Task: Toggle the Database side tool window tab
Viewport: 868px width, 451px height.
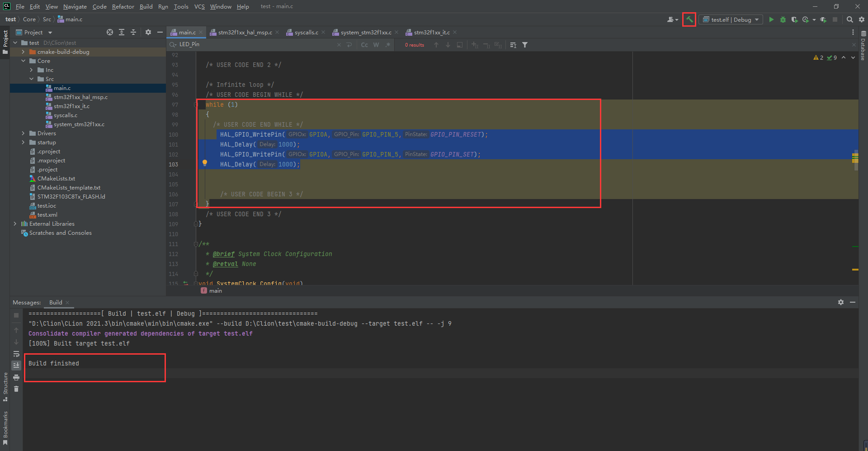Action: 863,46
